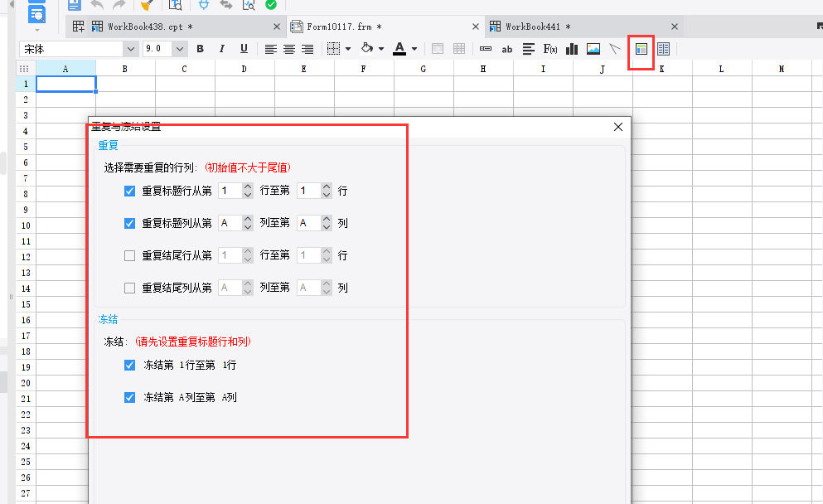
Task: Close the WorkBook441 tab
Action: click(675, 27)
